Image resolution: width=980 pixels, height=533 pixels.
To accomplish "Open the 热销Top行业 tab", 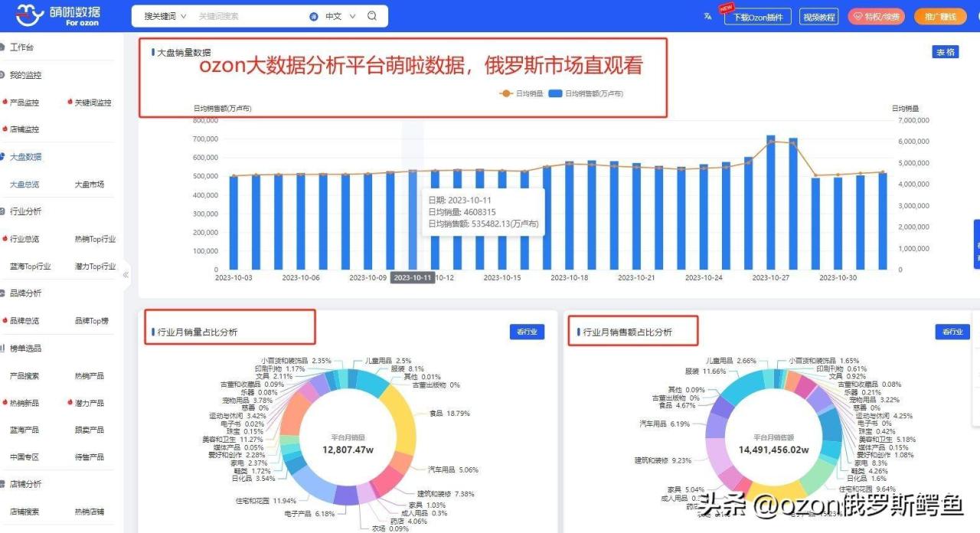I will pos(93,238).
